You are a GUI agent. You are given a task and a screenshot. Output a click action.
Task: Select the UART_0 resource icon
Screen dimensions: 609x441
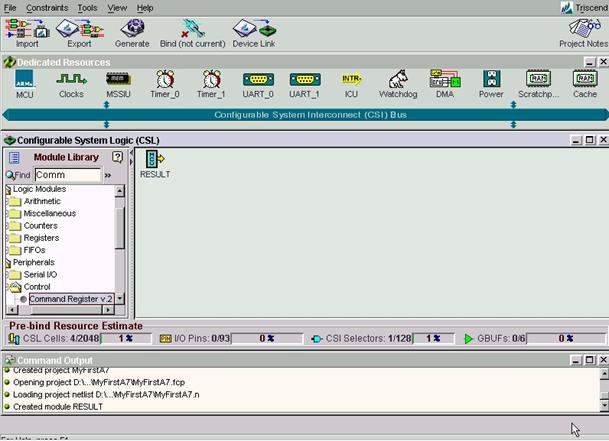(257, 83)
